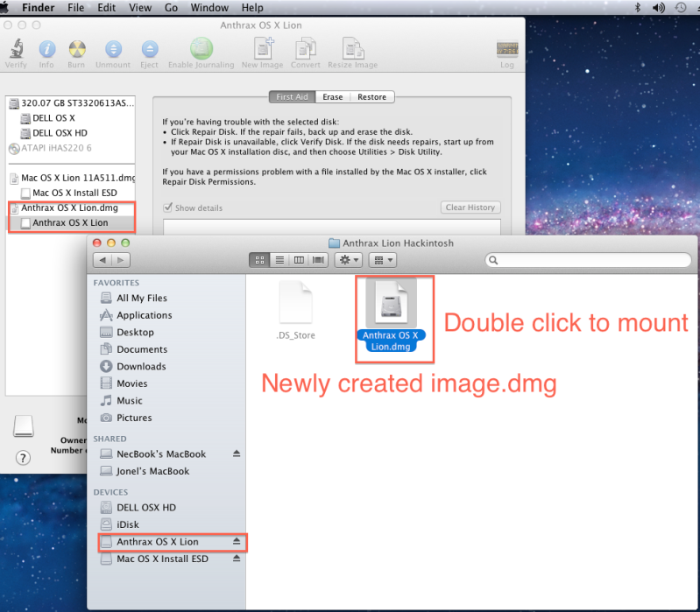The width and height of the screenshot is (700, 612).
Task: Select the Anthrax OS X Lion.dmg file icon
Action: 391,303
